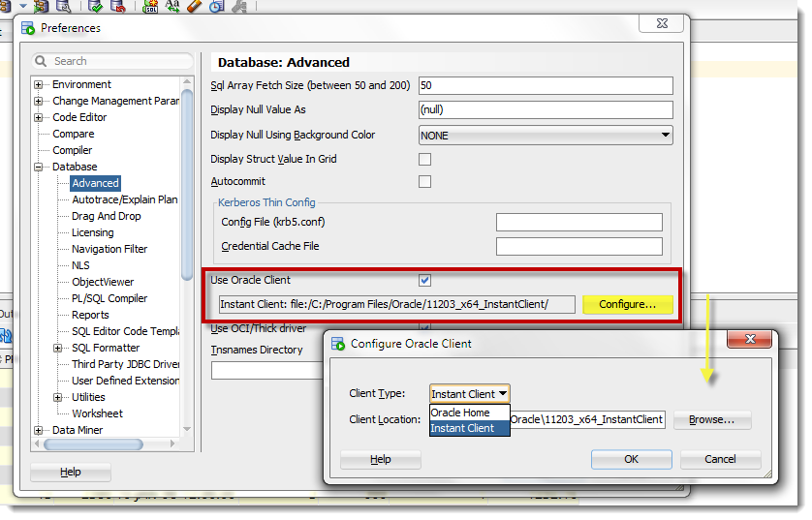Click the greyed wrench tree toolbar icon
Screen dimensions: 812x520
(239, 6)
